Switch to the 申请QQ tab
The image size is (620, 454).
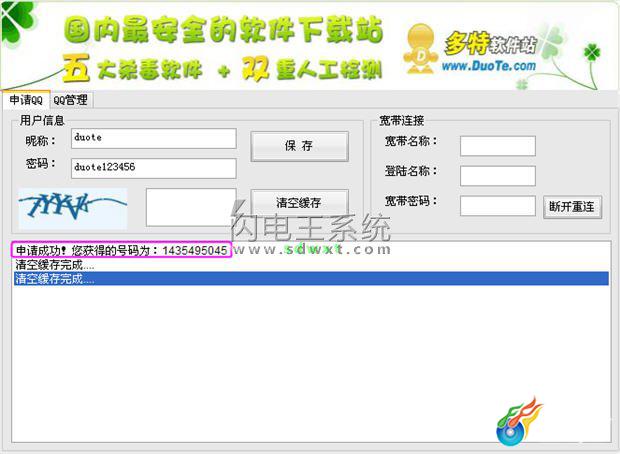point(26,100)
